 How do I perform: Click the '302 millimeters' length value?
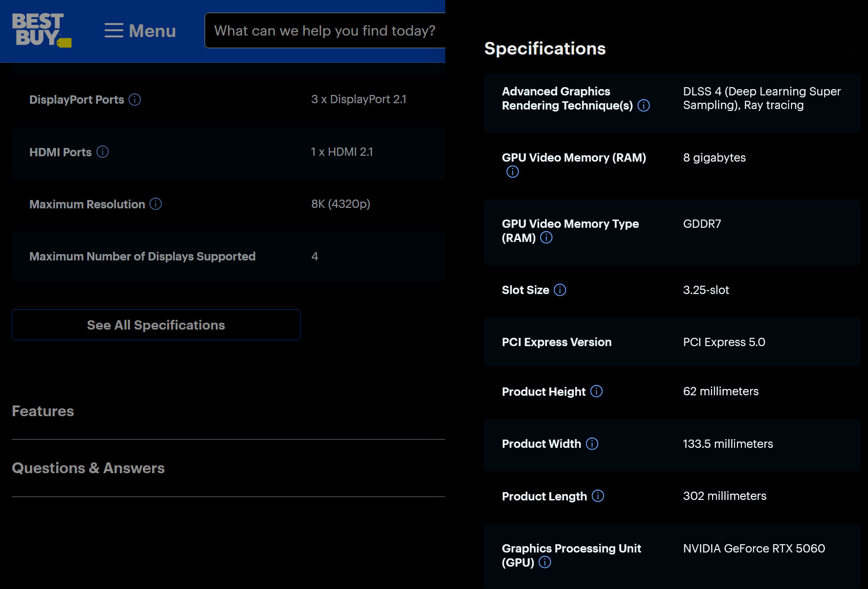click(x=725, y=496)
